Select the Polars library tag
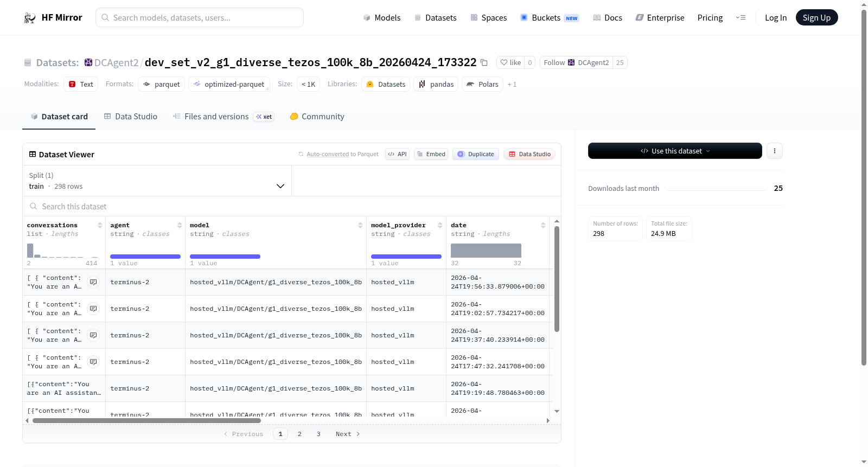Image resolution: width=868 pixels, height=467 pixels. coord(482,84)
